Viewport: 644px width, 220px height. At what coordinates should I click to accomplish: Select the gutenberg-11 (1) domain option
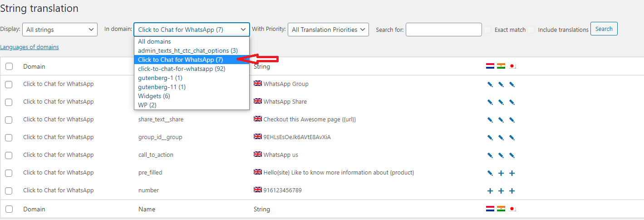click(x=192, y=87)
